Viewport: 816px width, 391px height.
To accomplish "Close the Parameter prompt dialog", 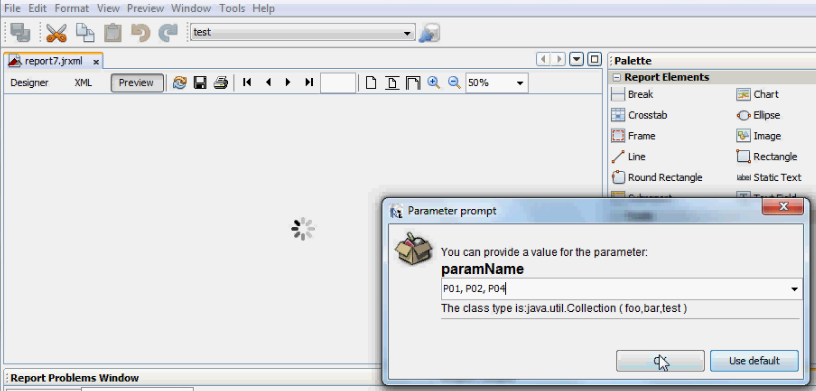I will coord(783,207).
